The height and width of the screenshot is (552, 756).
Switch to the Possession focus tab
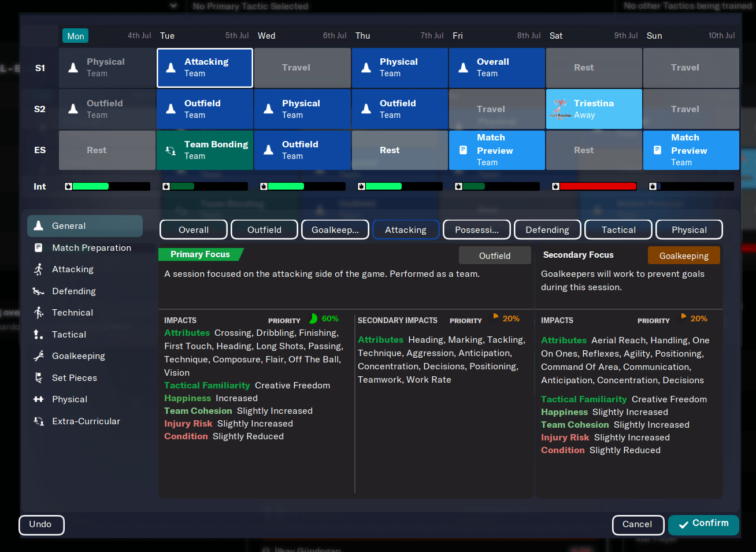point(476,229)
